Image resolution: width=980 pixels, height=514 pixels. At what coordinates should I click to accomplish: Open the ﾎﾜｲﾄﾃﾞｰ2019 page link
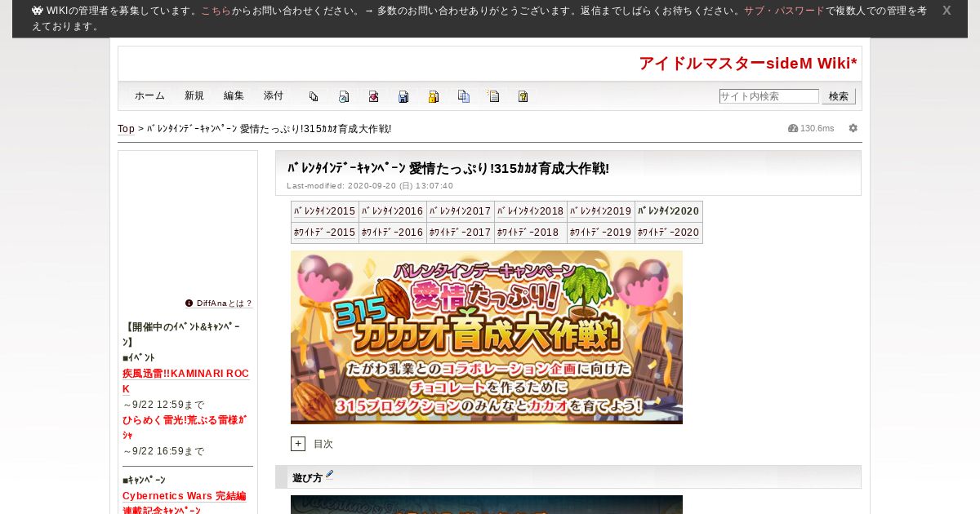point(601,233)
